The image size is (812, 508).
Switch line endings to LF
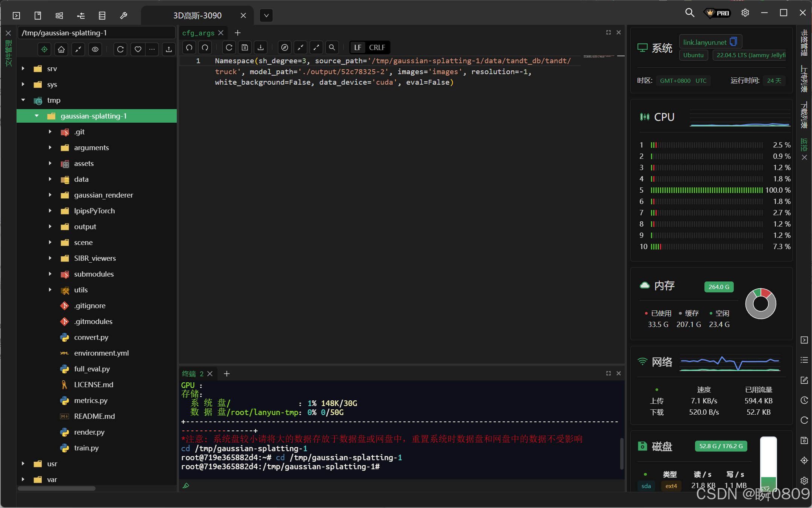click(358, 47)
